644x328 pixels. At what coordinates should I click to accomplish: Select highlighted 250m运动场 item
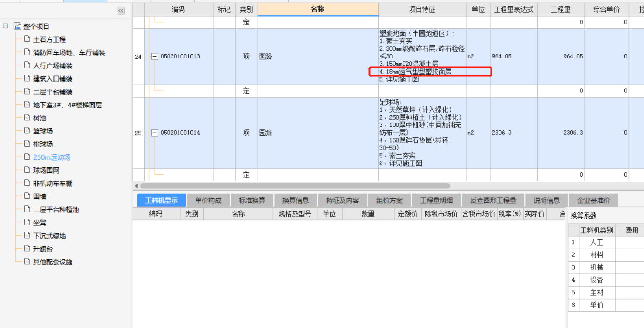click(52, 157)
